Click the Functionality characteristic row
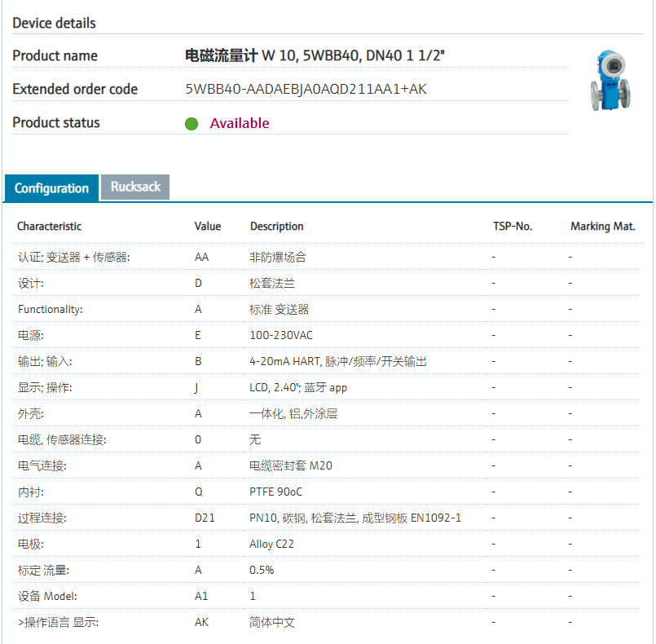Viewport: 656px width, 644px height. (x=51, y=309)
